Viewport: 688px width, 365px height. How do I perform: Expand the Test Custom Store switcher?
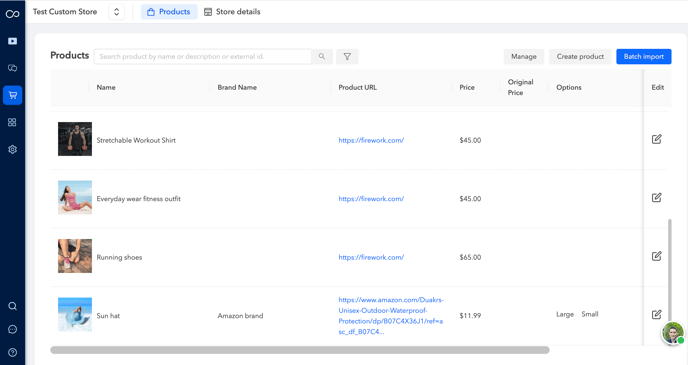coord(116,12)
